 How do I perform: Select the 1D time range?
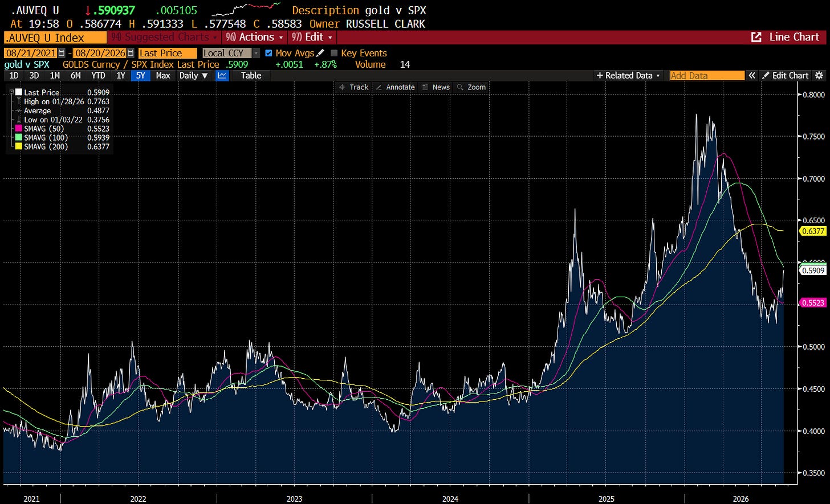pos(14,75)
